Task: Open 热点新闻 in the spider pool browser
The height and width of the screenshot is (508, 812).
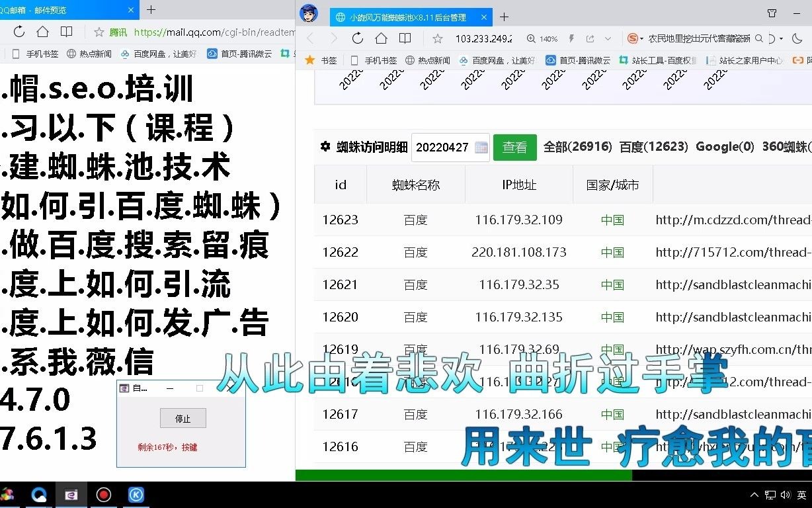Action: pos(427,60)
